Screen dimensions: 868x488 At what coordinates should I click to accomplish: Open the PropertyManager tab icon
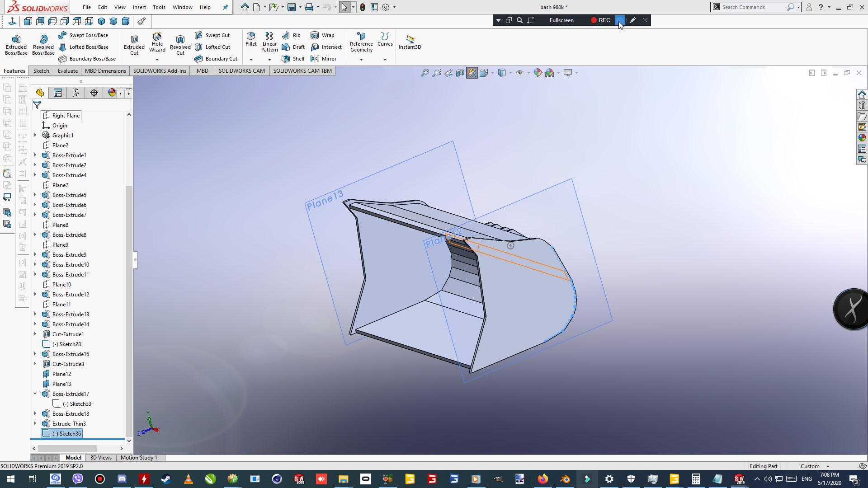pyautogui.click(x=58, y=93)
